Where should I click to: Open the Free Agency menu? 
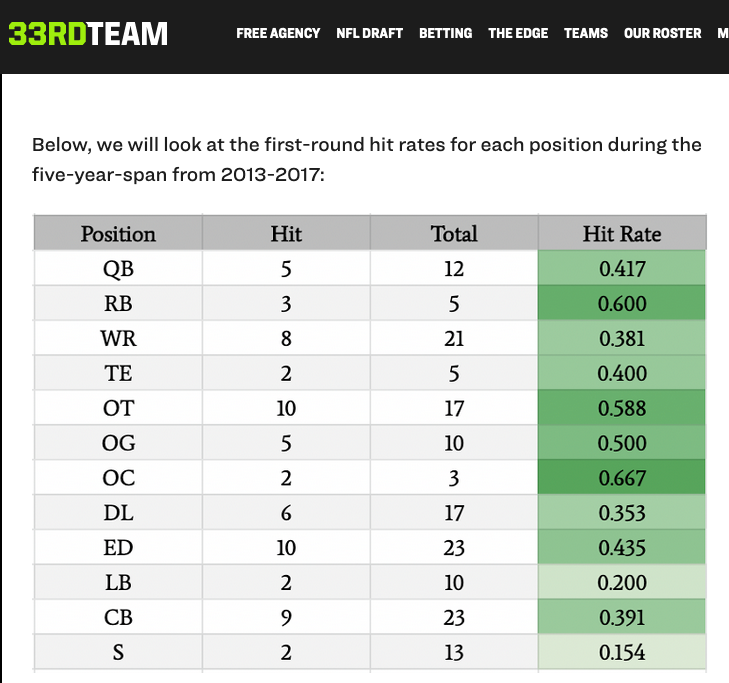pyautogui.click(x=278, y=33)
